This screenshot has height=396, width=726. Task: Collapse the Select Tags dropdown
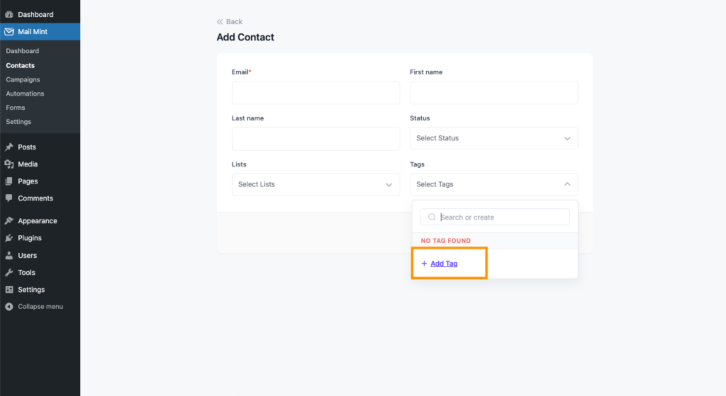pos(494,184)
